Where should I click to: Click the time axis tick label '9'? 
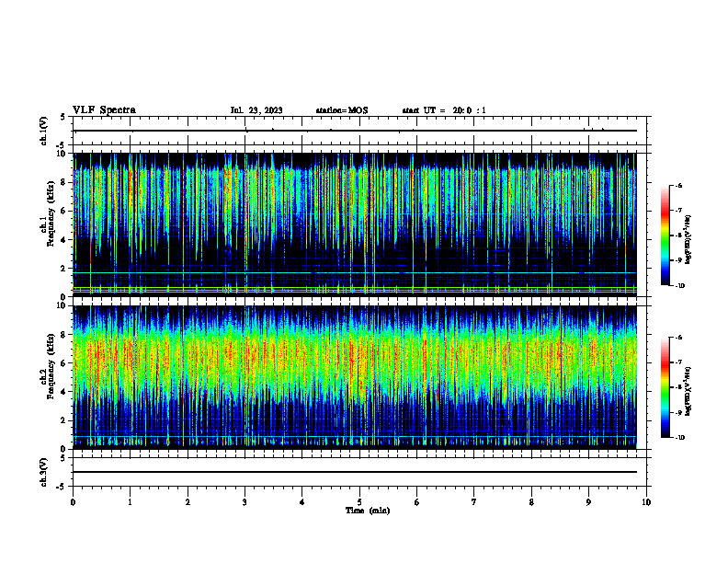[588, 502]
